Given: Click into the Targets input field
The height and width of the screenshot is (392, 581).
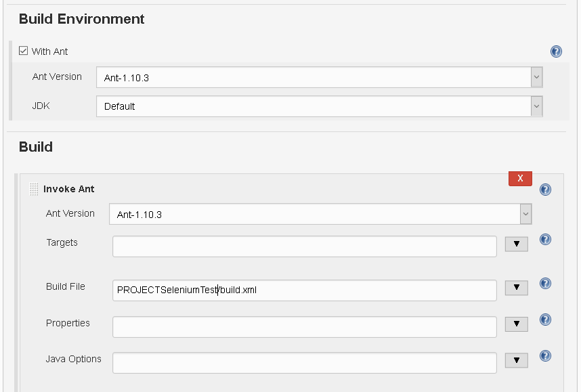Looking at the screenshot, I should coord(304,246).
